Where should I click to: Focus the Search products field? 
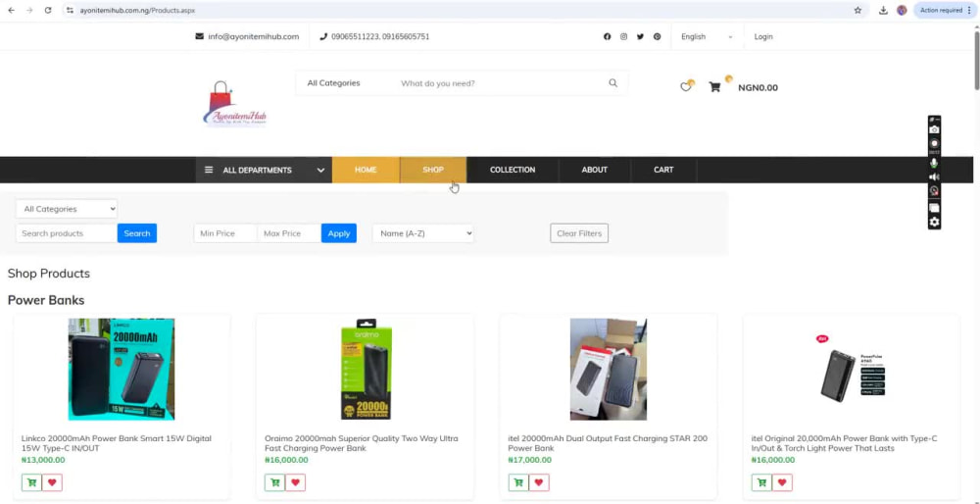[67, 233]
